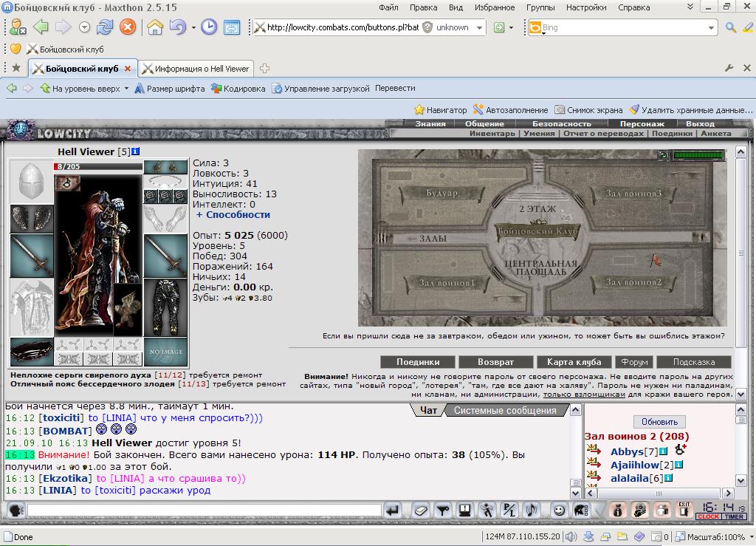Click inside the chat message input field
Image resolution: width=756 pixels, height=546 pixels.
tap(205, 510)
